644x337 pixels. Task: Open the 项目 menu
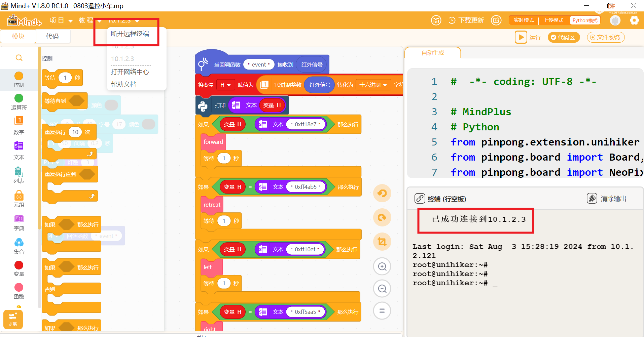tap(61, 20)
